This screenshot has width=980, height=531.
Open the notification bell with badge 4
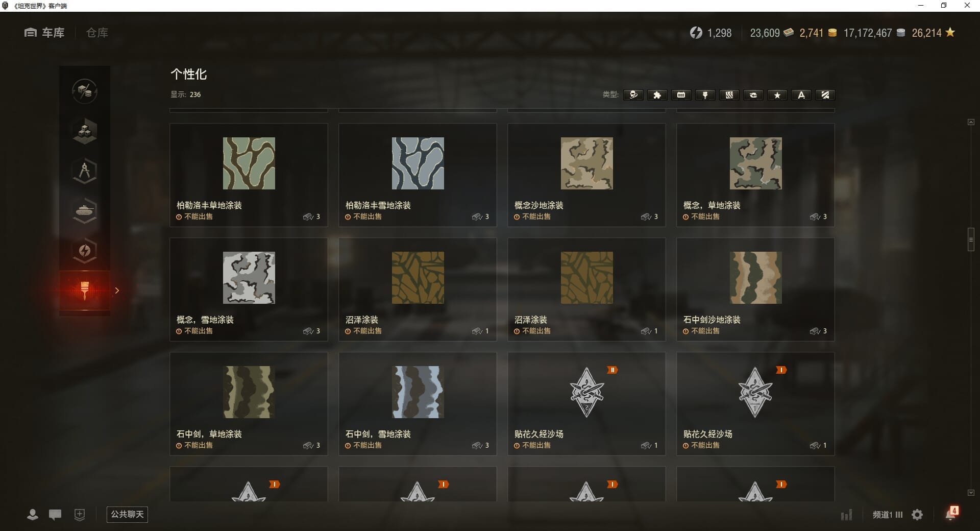pyautogui.click(x=951, y=513)
